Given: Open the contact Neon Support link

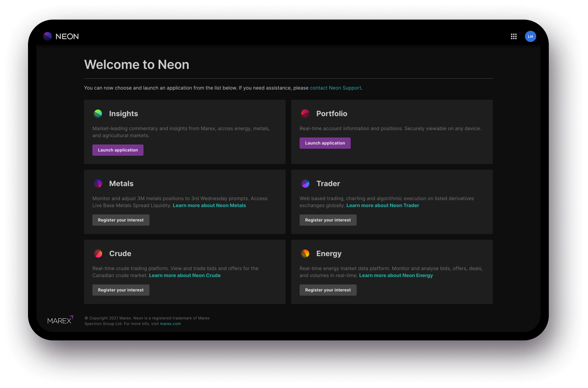Looking at the screenshot, I should pyautogui.click(x=336, y=88).
